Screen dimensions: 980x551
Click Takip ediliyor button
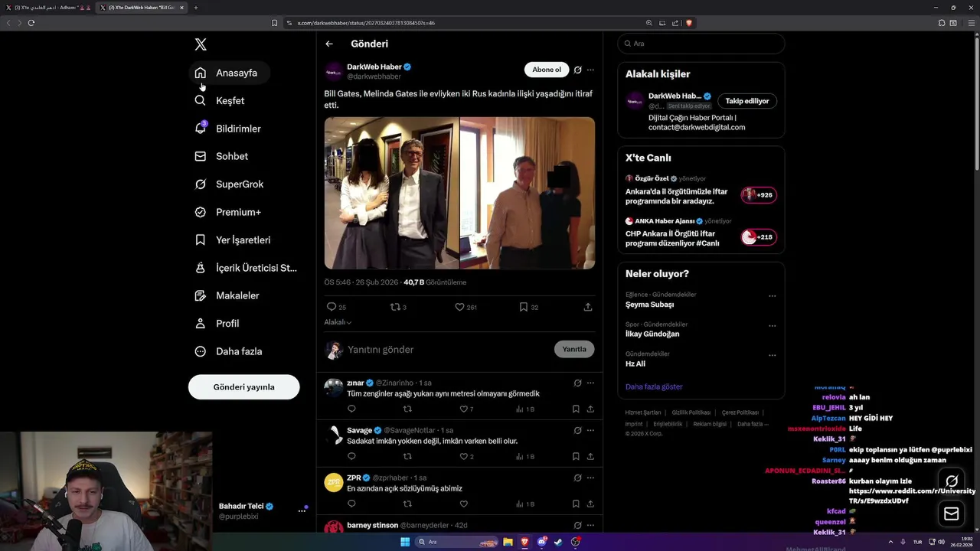(747, 101)
